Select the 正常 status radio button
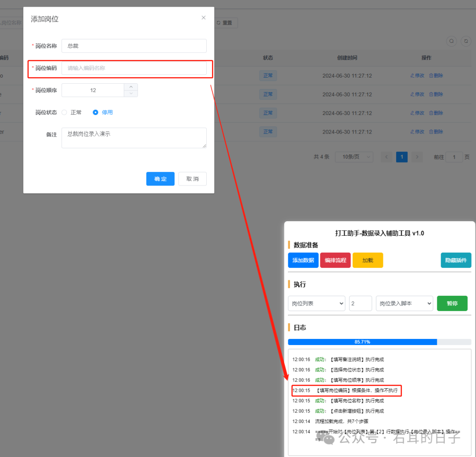Screen dimensions: 476x457 tap(64, 112)
